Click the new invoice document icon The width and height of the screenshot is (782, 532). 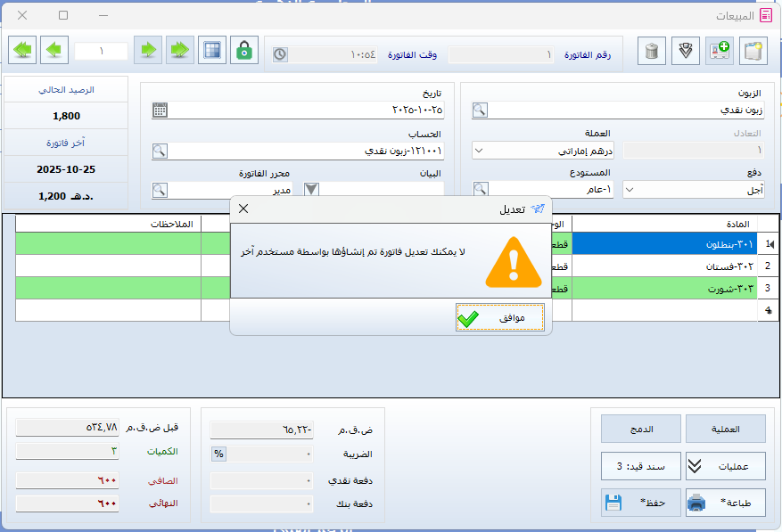click(753, 51)
